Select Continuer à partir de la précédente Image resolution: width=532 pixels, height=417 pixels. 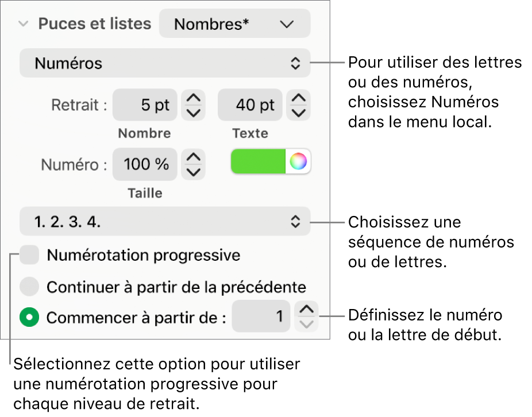(29, 287)
